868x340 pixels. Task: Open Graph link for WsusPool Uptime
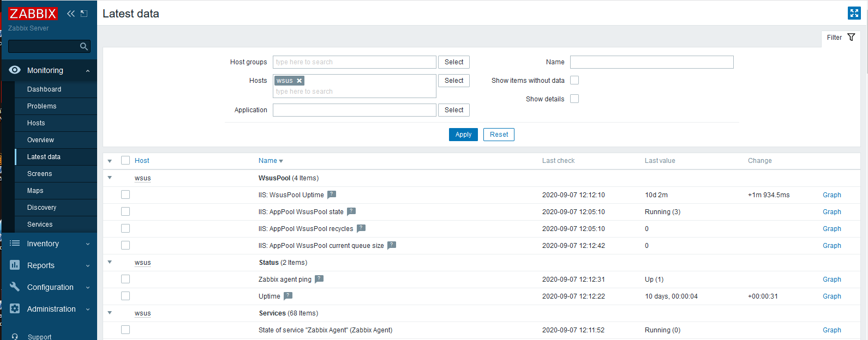pyautogui.click(x=832, y=195)
